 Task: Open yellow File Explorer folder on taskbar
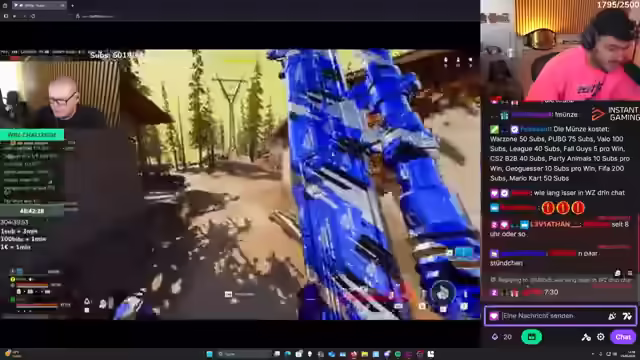tap(364, 354)
